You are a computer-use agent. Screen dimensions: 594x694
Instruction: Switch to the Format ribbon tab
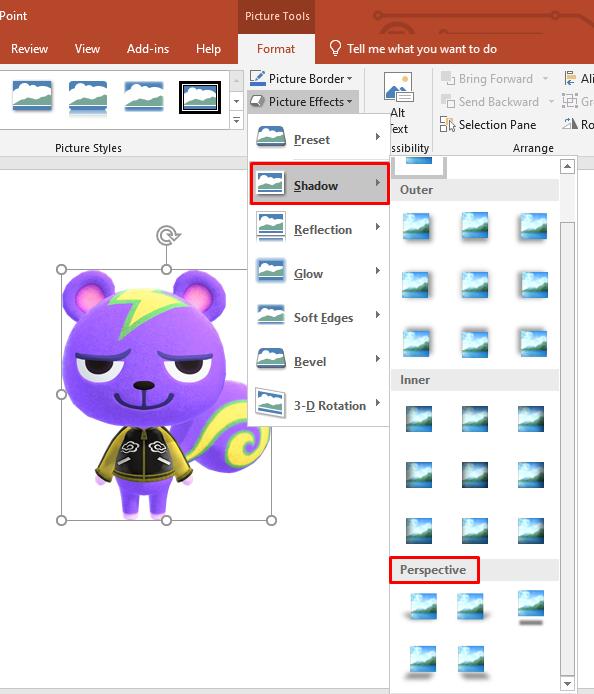click(x=276, y=49)
